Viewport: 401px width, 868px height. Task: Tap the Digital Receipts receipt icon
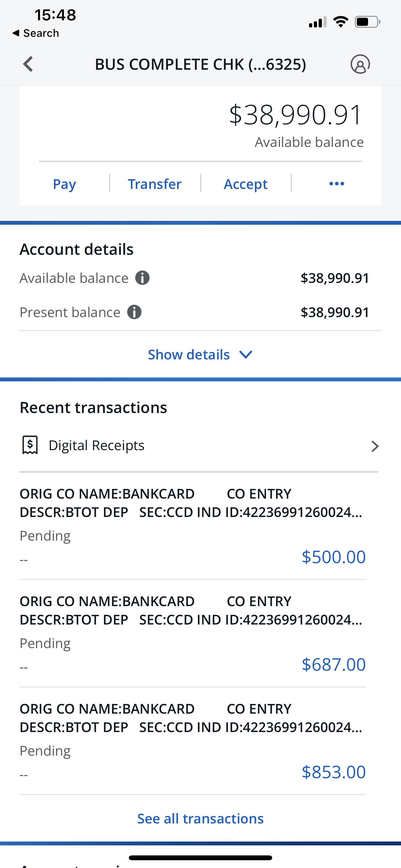click(30, 445)
